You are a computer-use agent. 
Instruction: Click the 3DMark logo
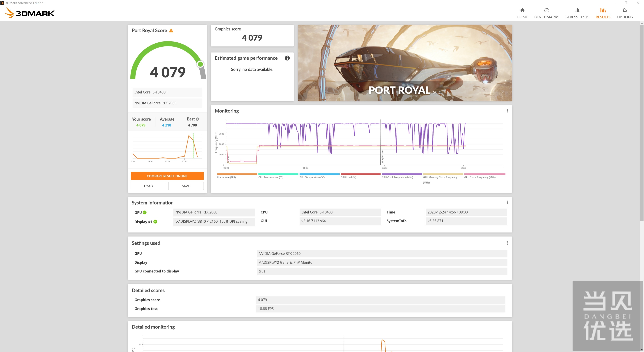coord(30,13)
